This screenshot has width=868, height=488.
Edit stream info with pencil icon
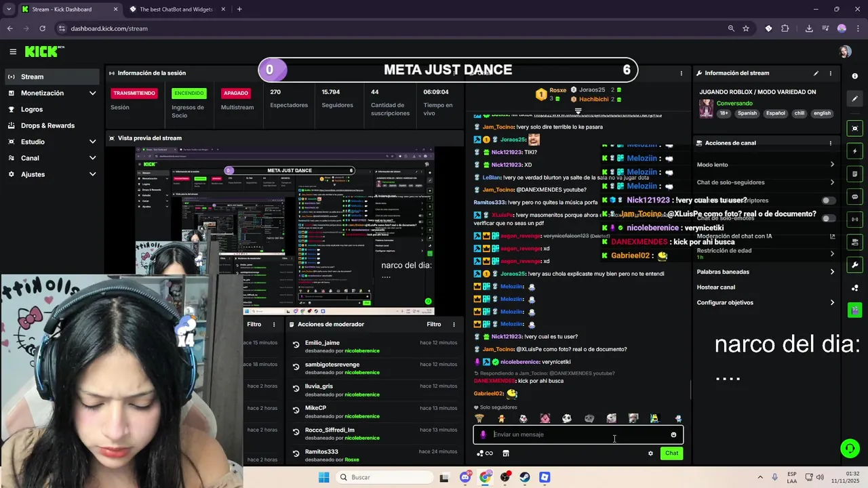point(816,73)
